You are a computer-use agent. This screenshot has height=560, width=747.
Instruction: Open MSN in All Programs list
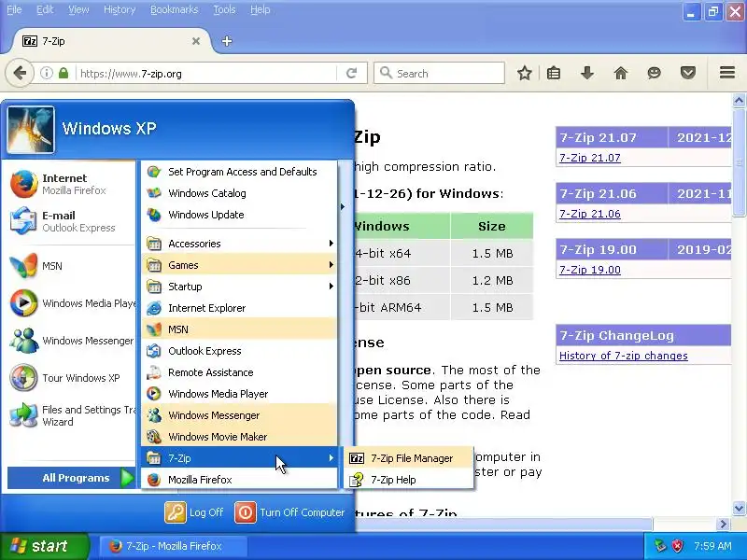coord(239,329)
